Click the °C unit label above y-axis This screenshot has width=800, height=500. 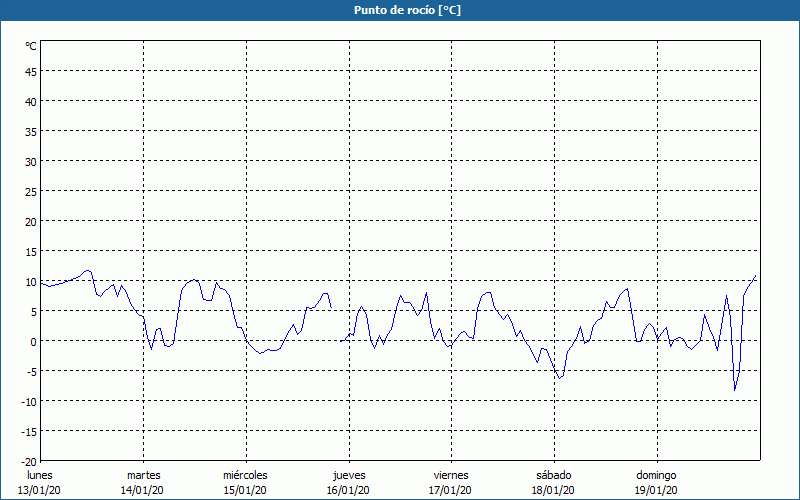(31, 46)
